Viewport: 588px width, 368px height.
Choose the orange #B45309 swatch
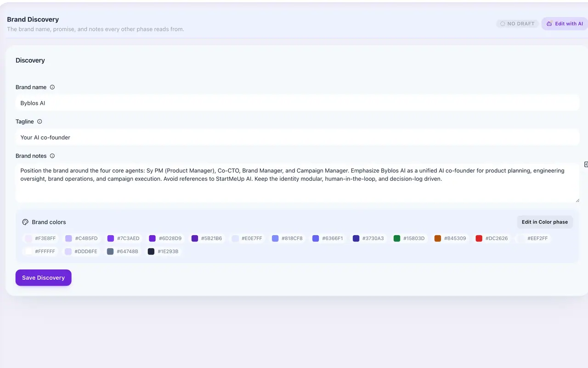(x=450, y=238)
